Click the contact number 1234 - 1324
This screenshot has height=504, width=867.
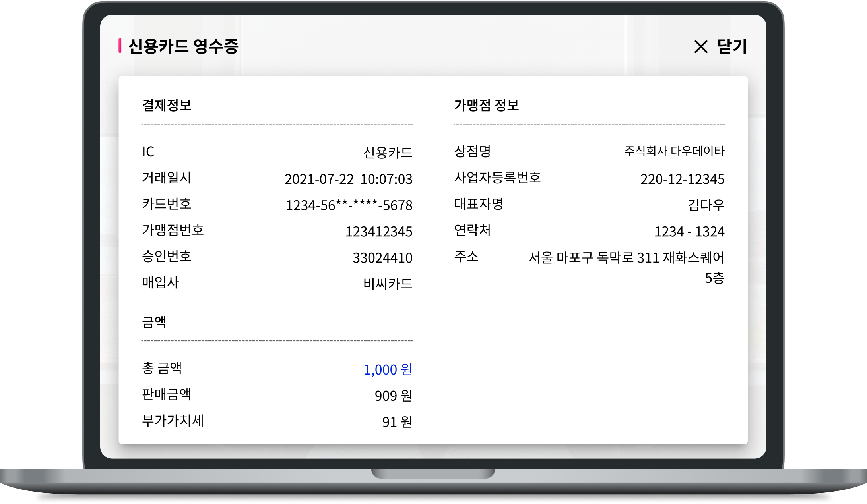(689, 232)
